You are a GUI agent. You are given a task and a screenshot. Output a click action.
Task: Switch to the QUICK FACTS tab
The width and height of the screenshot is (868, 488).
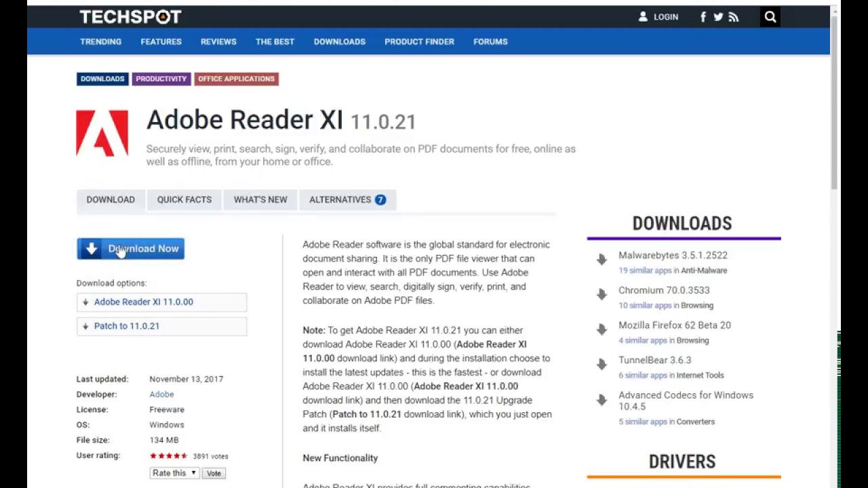click(x=184, y=199)
